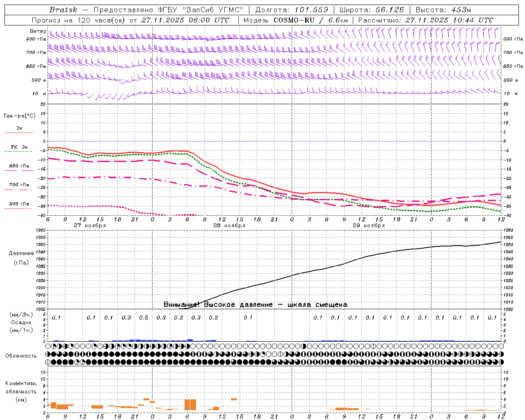
Task: Click the '(гПа)' unit under Давление
Action: [x=21, y=263]
